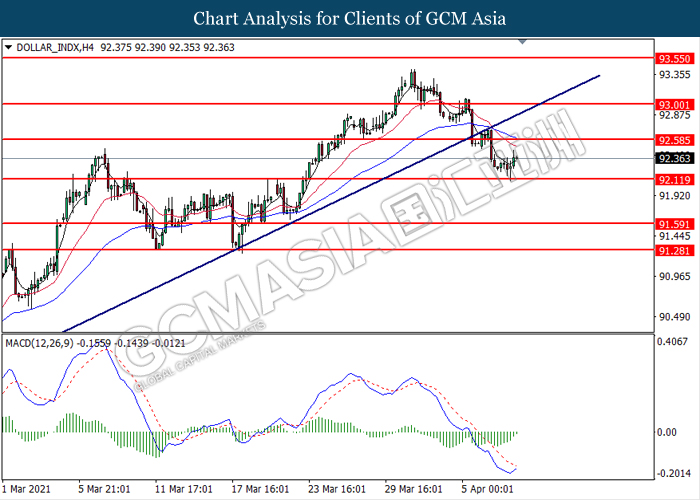Click the 0.4067 MACD scale value
700x500 pixels.
[672, 342]
